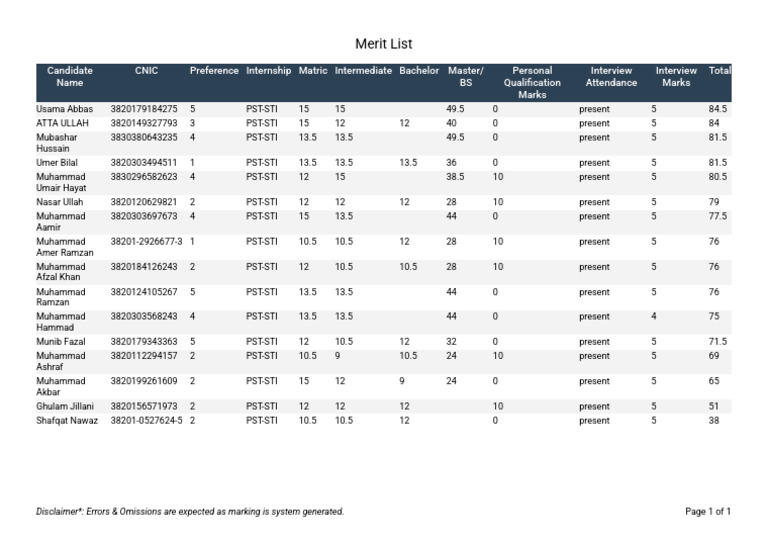
Task: Click the Merit List title
Action: point(384,44)
